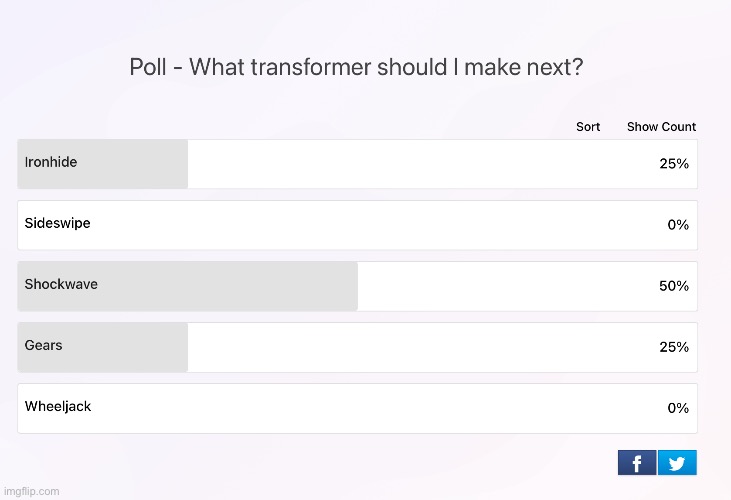731x500 pixels.
Task: Share poll via Twitter bird icon
Action: (x=677, y=462)
